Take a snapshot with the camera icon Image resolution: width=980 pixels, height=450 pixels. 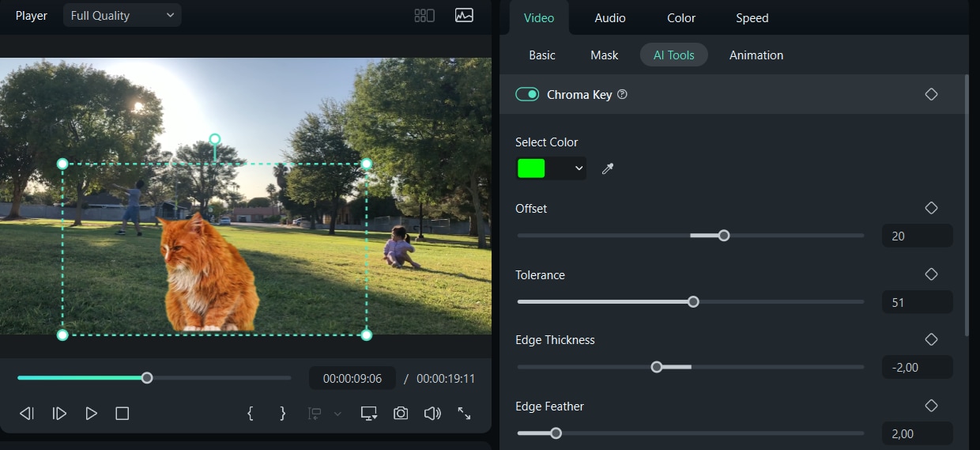[401, 413]
